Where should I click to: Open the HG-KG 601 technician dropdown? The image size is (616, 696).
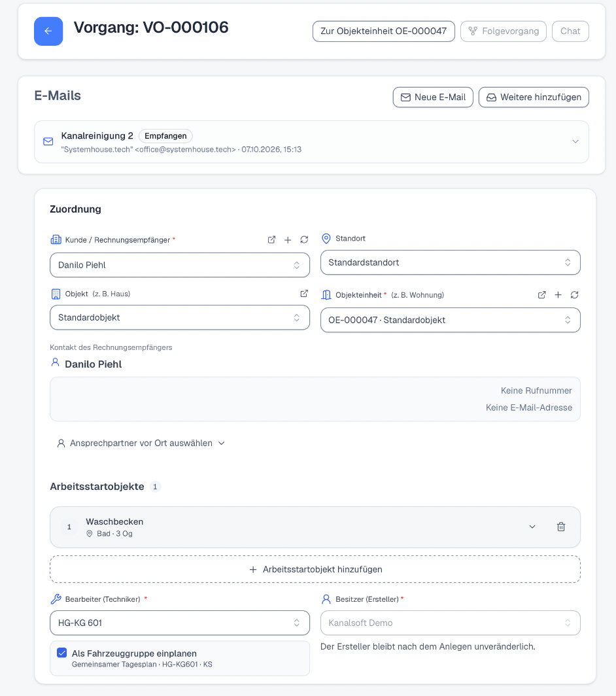point(180,623)
